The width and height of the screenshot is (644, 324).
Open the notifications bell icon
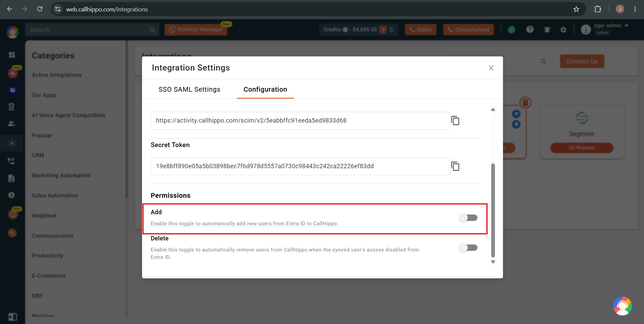tap(547, 30)
